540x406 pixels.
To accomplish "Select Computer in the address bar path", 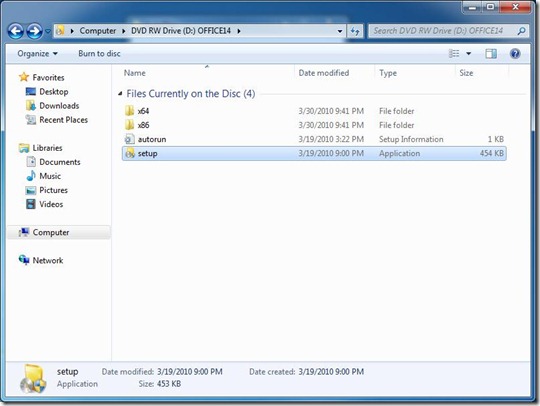I will (x=98, y=31).
